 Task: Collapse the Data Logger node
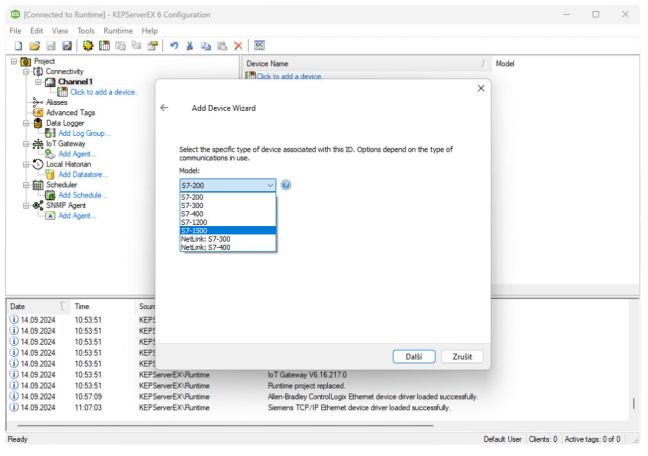[x=26, y=123]
